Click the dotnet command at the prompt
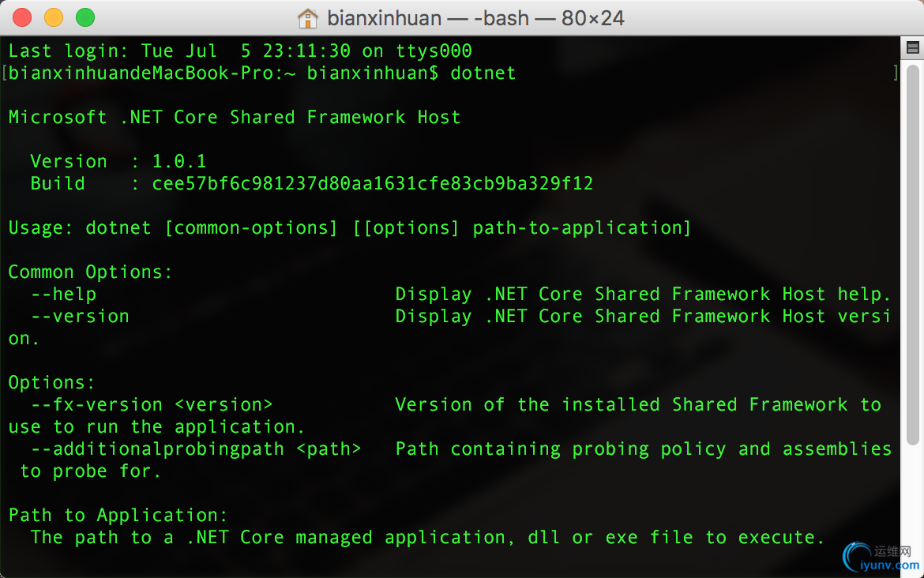Viewport: 924px width, 578px height. tap(483, 73)
